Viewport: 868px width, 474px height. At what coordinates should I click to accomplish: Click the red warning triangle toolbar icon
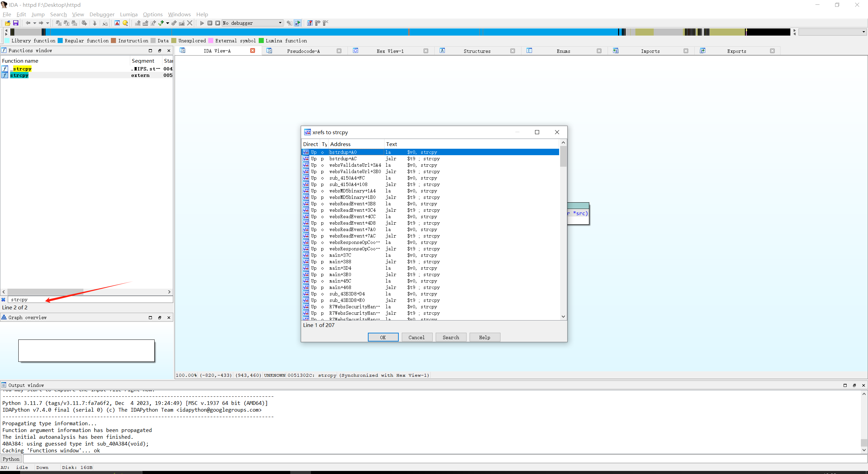(x=117, y=23)
